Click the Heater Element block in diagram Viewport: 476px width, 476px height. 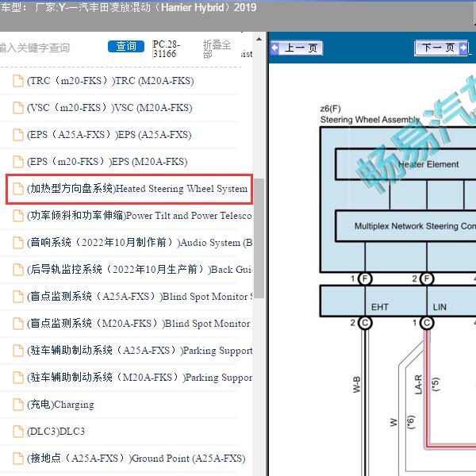pyautogui.click(x=406, y=164)
